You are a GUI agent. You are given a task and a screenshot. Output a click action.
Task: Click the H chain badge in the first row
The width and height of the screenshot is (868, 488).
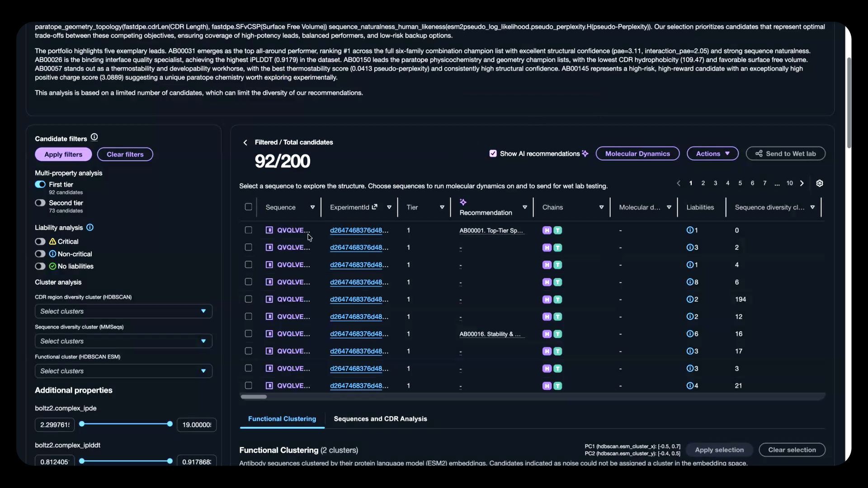547,230
